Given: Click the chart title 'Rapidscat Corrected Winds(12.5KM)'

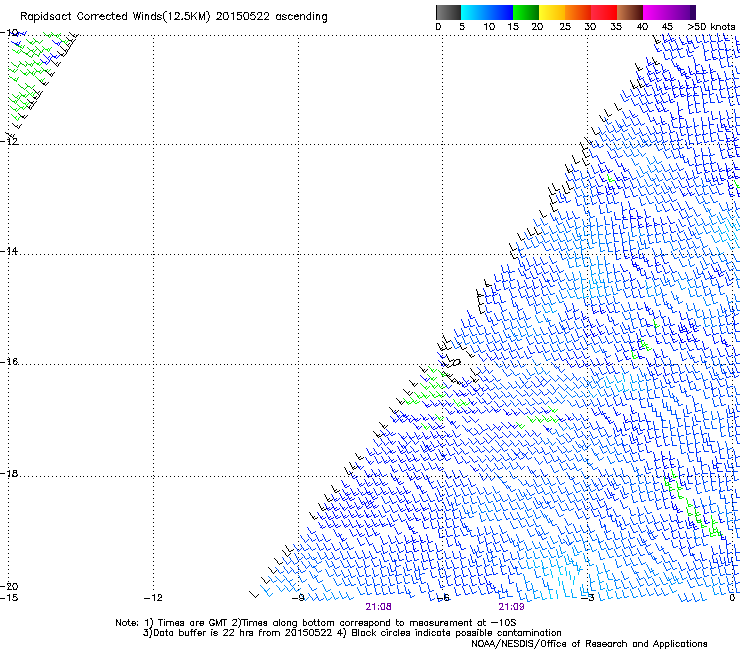Looking at the screenshot, I should [x=115, y=17].
